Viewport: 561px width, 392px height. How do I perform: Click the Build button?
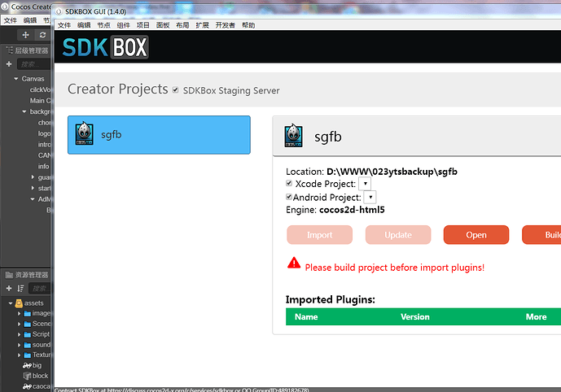[541, 235]
